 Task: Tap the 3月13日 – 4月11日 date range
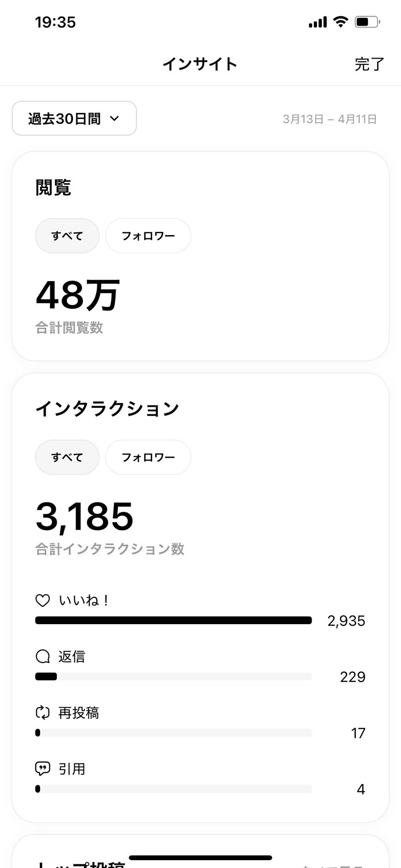[330, 119]
